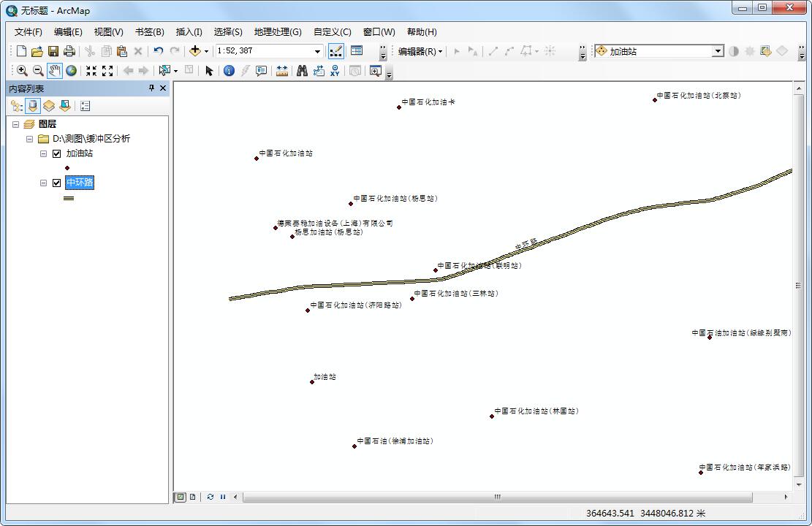Image resolution: width=812 pixels, height=526 pixels.
Task: Open the Find Route tool
Action: point(319,70)
